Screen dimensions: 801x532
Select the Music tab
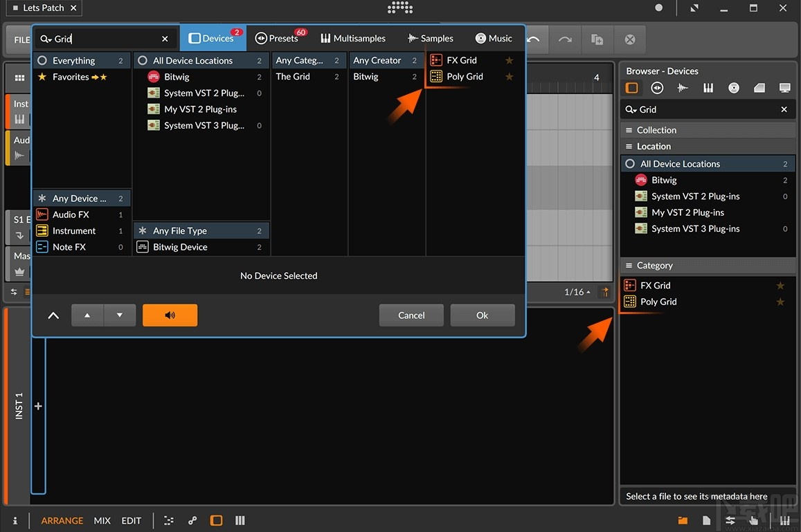(494, 38)
